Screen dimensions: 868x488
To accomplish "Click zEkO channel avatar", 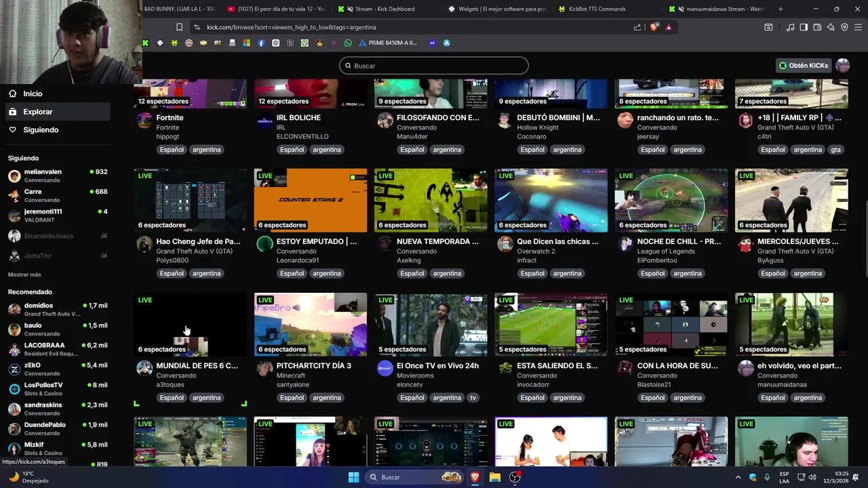I will tap(14, 369).
